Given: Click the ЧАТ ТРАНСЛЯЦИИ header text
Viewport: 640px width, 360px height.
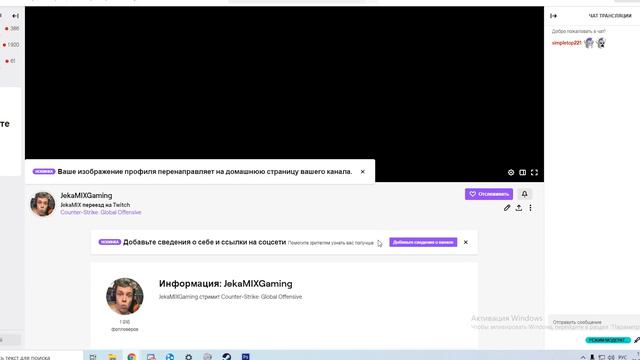Looking at the screenshot, I should (610, 16).
